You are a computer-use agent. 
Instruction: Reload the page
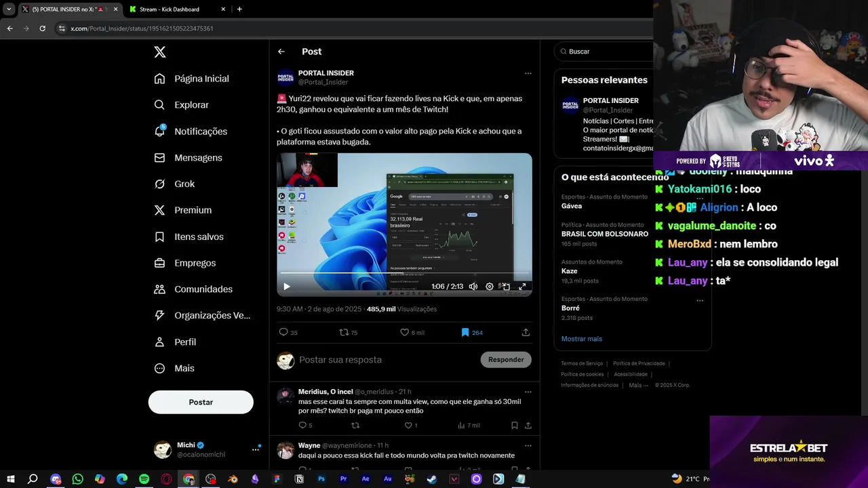(x=42, y=28)
